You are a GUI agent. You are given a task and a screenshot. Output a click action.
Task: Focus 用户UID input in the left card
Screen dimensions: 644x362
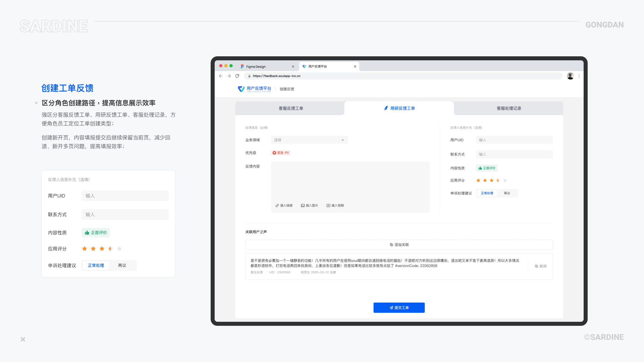pyautogui.click(x=125, y=196)
